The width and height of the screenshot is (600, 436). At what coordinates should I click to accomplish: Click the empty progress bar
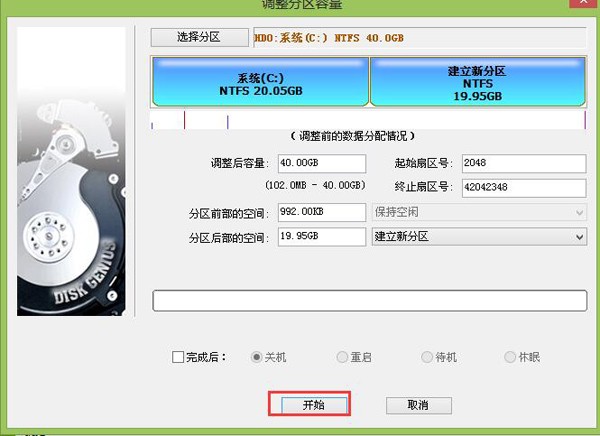click(x=370, y=301)
